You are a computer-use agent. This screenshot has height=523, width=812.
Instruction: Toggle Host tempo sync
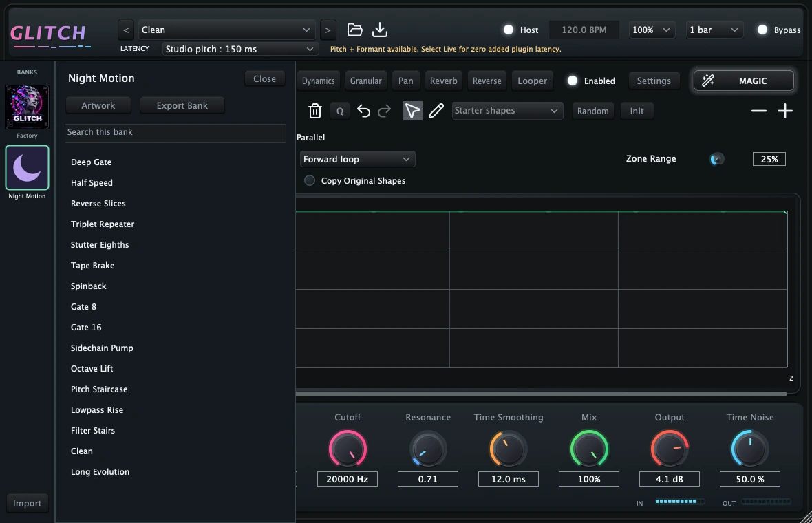(x=509, y=30)
